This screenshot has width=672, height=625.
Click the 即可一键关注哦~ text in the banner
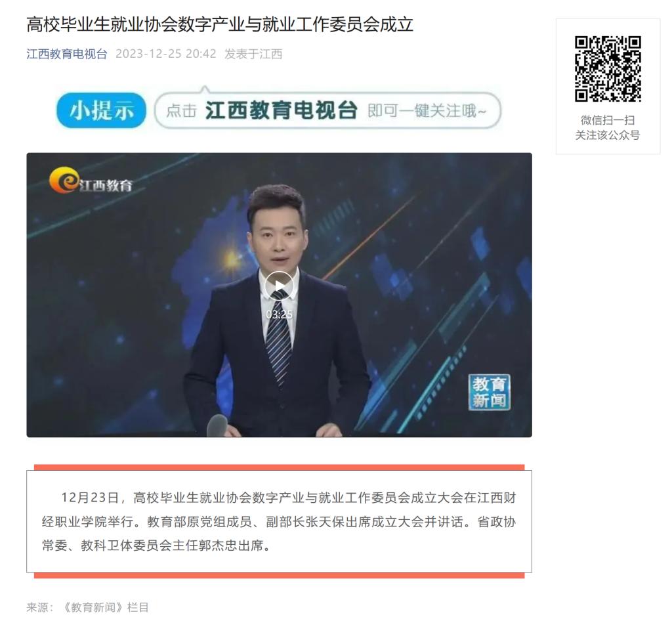(x=427, y=111)
